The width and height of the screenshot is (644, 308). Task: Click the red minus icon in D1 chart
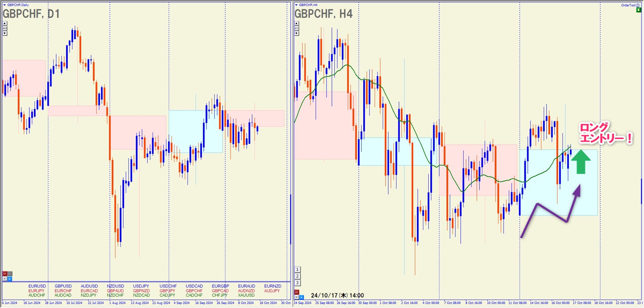[5, 274]
